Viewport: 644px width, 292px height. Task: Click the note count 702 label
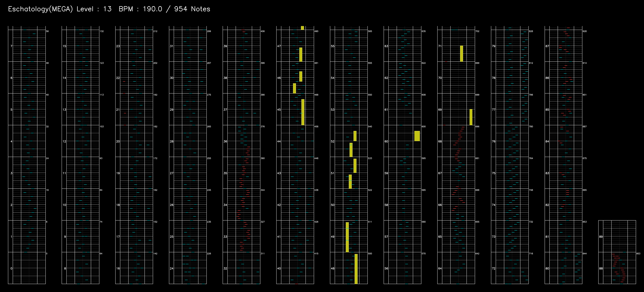tap(477, 31)
